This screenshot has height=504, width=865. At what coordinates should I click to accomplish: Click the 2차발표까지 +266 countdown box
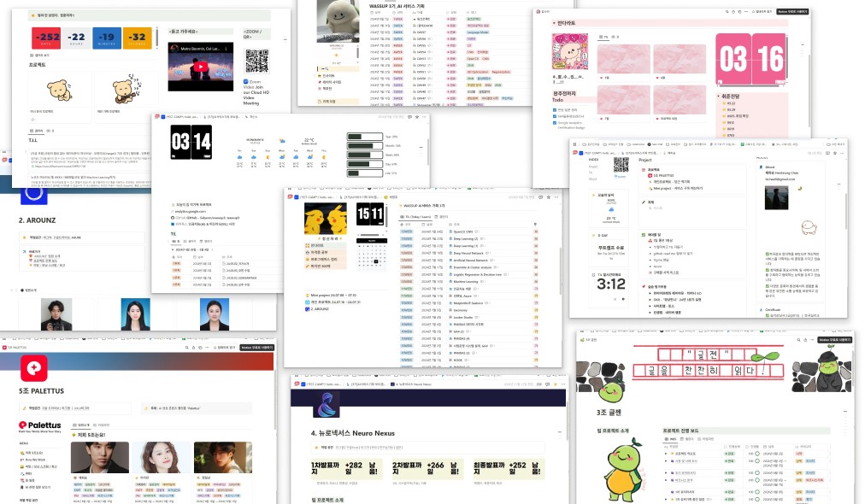tap(427, 468)
